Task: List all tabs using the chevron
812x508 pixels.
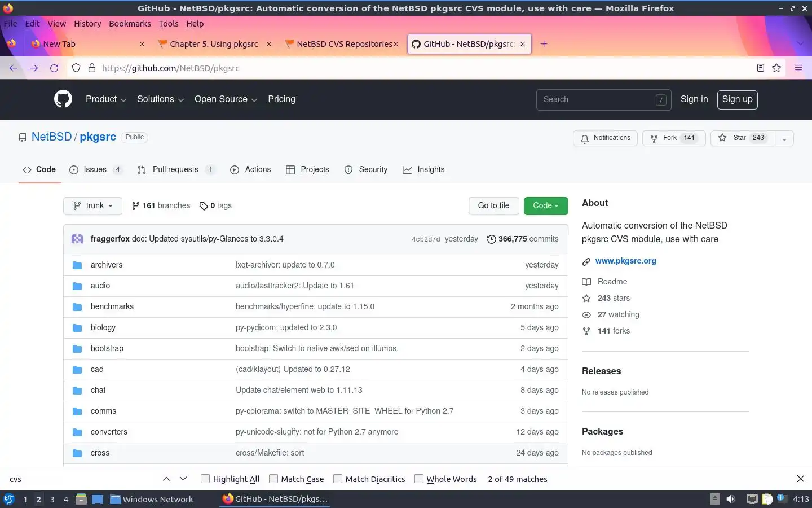Action: point(800,44)
